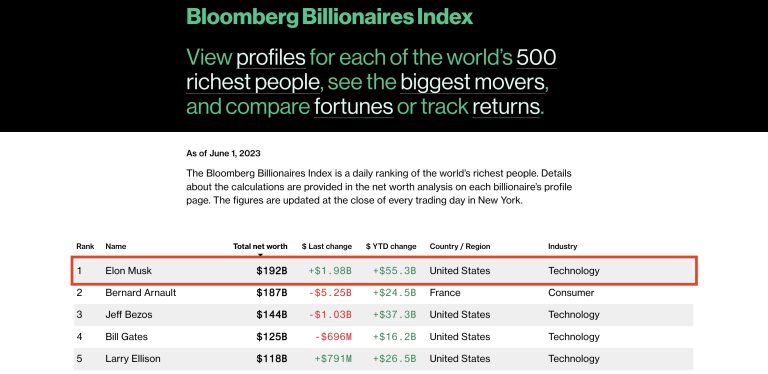The height and width of the screenshot is (374, 768).
Task: Open the 'fortunes' comparison link
Action: pyautogui.click(x=354, y=107)
